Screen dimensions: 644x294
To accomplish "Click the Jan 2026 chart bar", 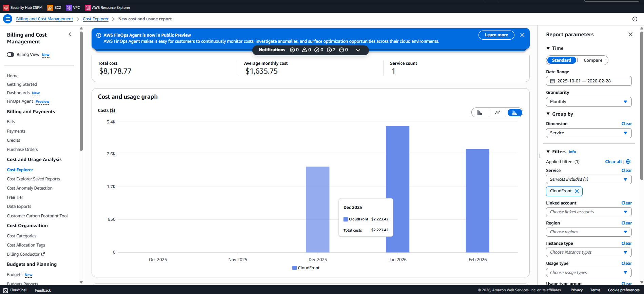I will [x=397, y=189].
